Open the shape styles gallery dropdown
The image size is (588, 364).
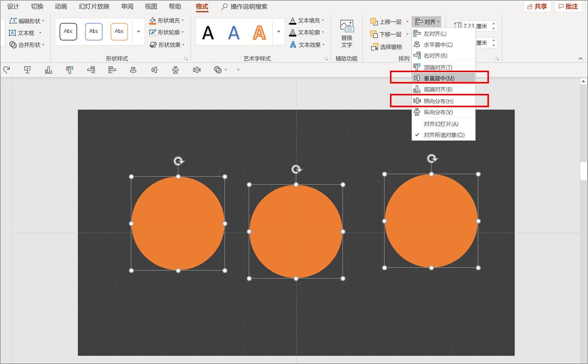138,31
